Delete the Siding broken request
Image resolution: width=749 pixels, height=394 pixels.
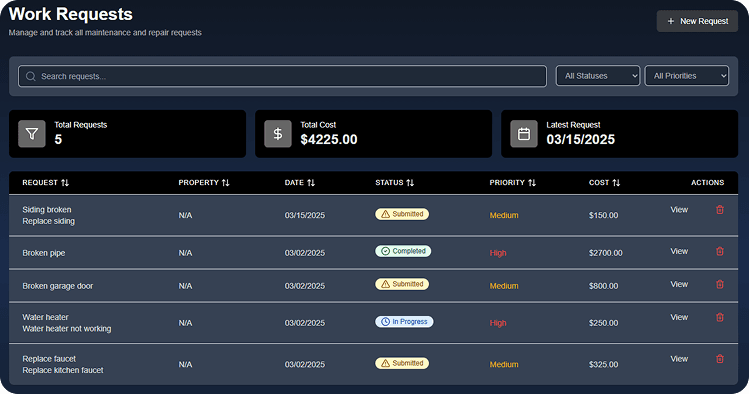pyautogui.click(x=720, y=210)
